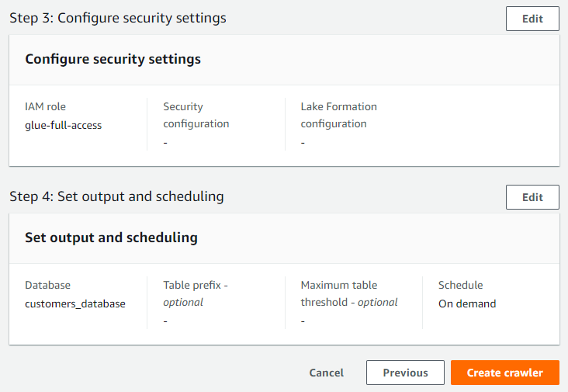Image resolution: width=568 pixels, height=392 pixels.
Task: Click the orange Create crawler button
Action: (505, 373)
